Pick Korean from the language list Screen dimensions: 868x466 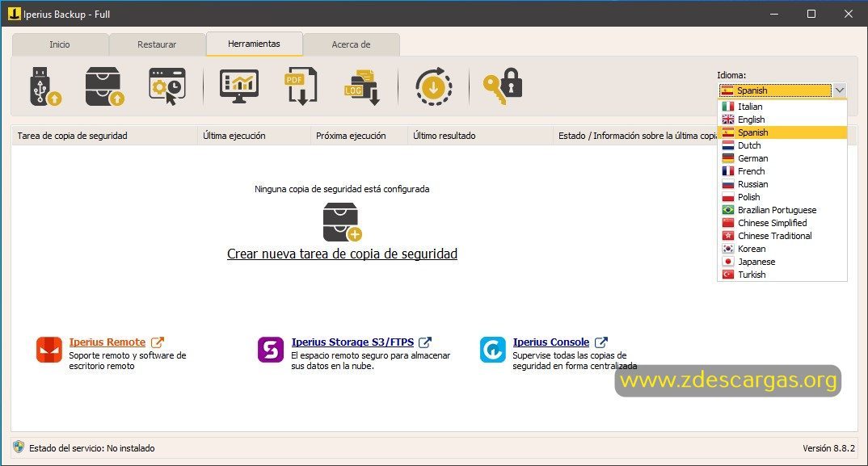(782, 249)
